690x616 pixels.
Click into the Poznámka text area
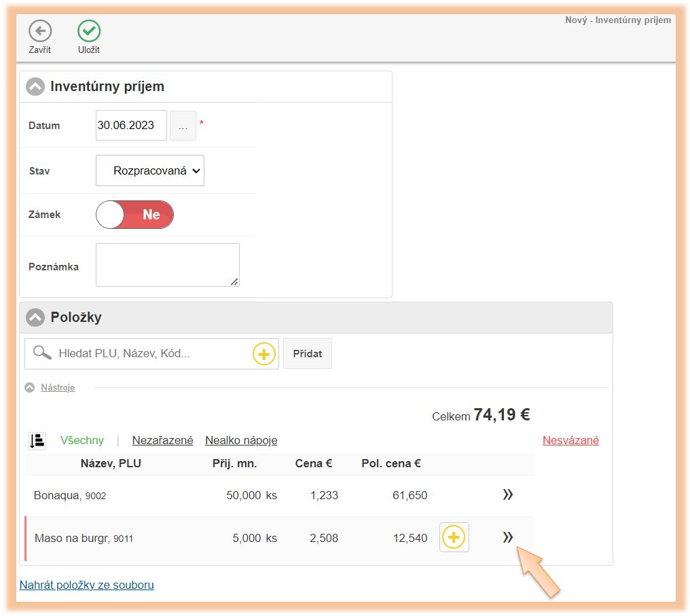[x=167, y=265]
